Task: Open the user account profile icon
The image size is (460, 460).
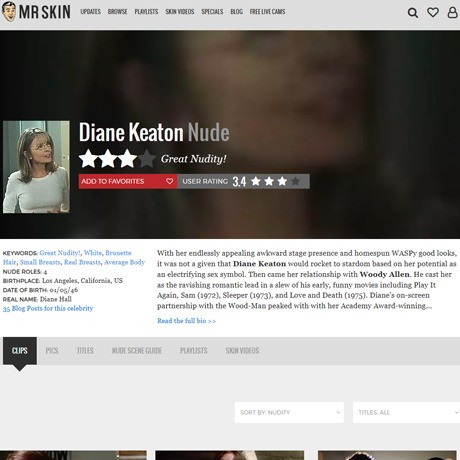Action: [452, 12]
